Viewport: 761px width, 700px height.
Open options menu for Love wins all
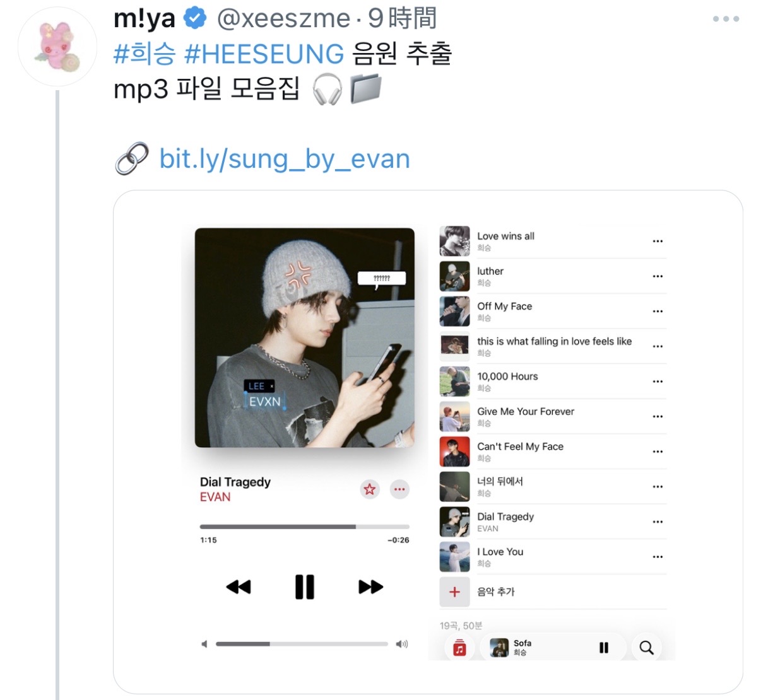click(658, 242)
